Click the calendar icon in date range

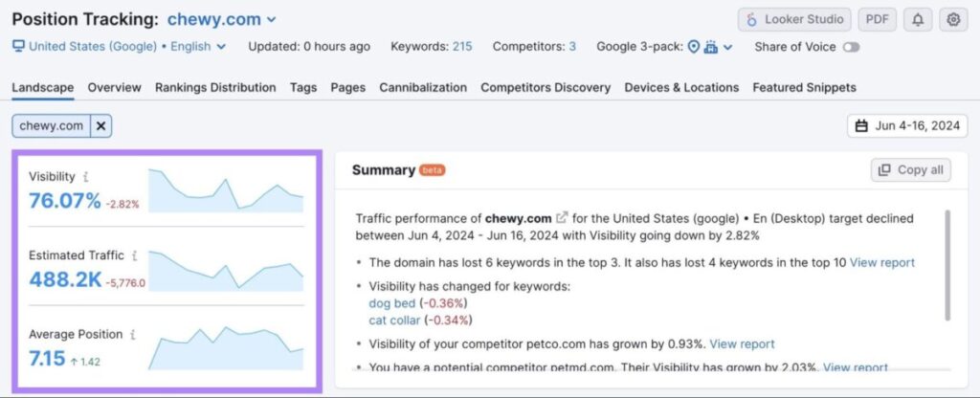(861, 125)
